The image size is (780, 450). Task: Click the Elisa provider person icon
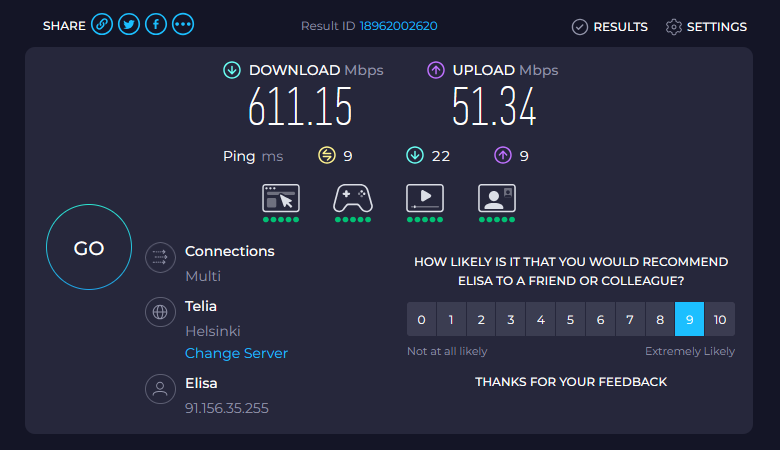pyautogui.click(x=160, y=389)
